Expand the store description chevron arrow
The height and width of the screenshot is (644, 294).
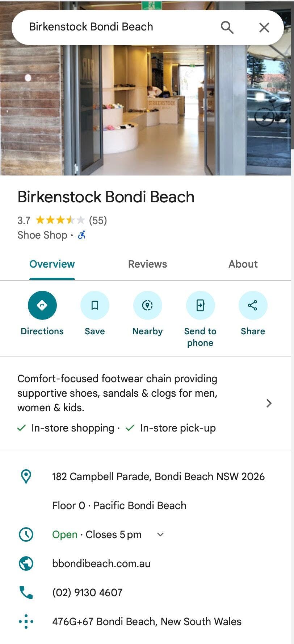[269, 403]
